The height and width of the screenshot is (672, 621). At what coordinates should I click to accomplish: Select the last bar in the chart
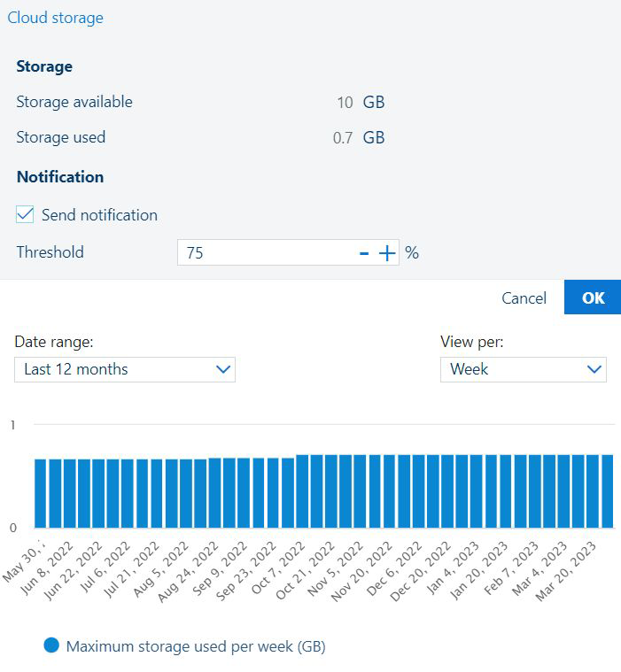pos(607,490)
